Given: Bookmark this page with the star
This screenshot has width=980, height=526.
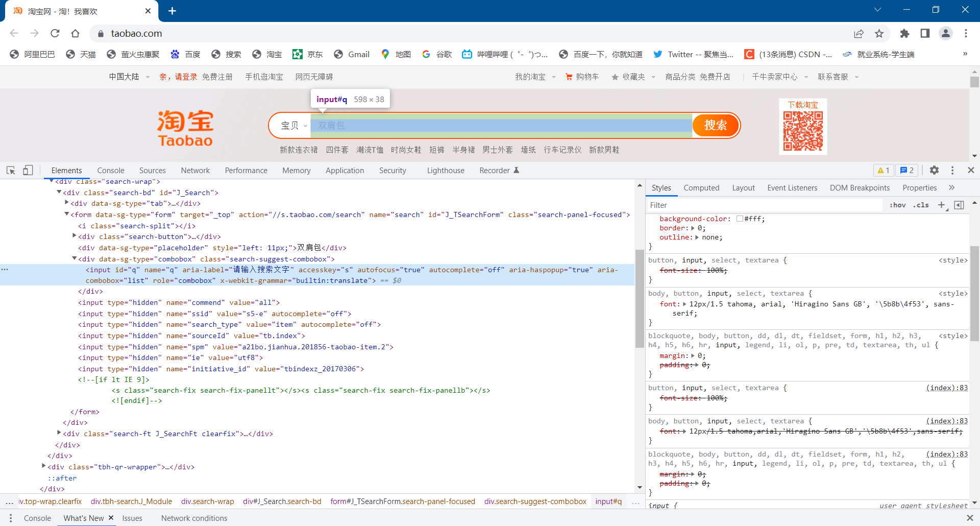Looking at the screenshot, I should tap(879, 33).
